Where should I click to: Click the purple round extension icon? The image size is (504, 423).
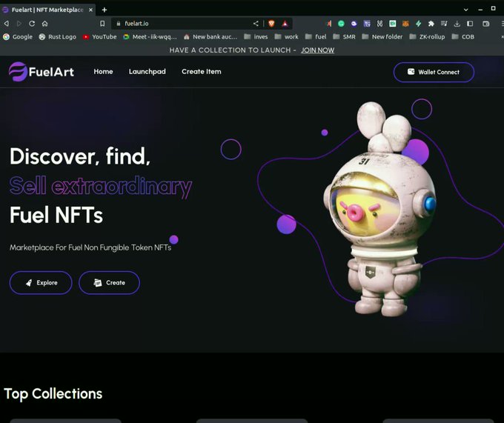[354, 24]
